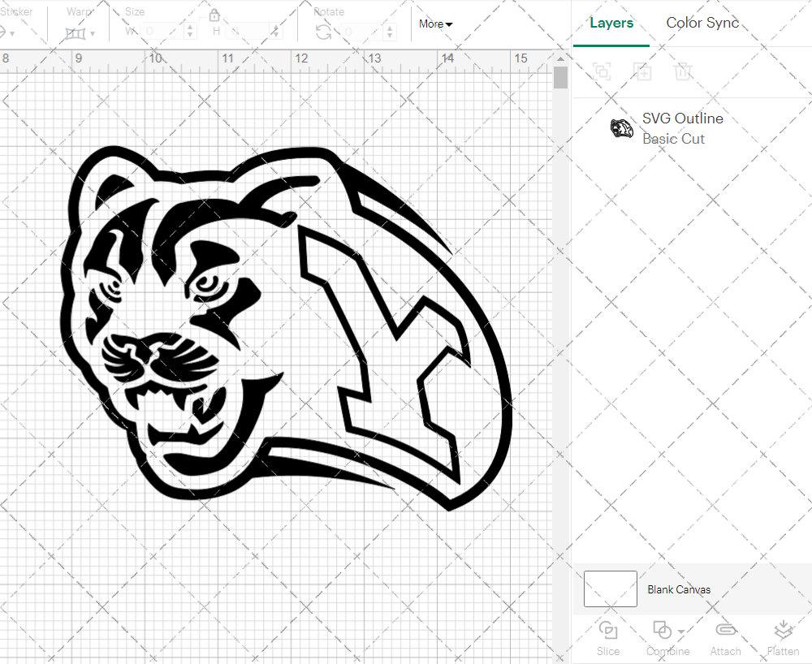This screenshot has height=664, width=812.
Task: Click the canvas vertical scrollbar
Action: pos(560,76)
